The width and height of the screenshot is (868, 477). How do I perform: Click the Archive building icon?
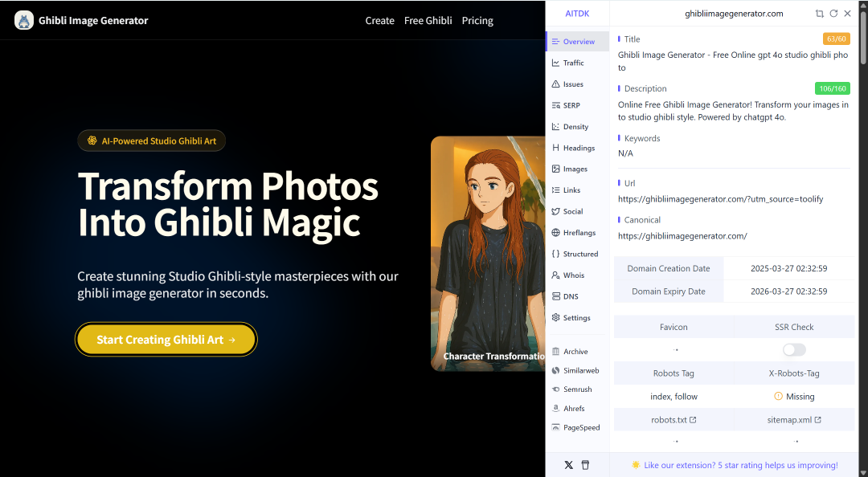[556, 352]
